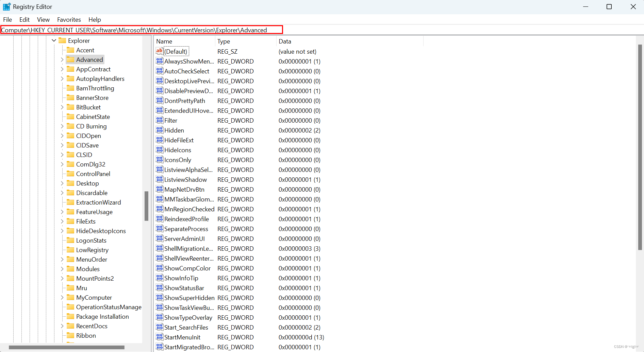Image resolution: width=644 pixels, height=352 pixels.
Task: Click the 0x0000000d (13) data cell
Action: [x=301, y=337]
